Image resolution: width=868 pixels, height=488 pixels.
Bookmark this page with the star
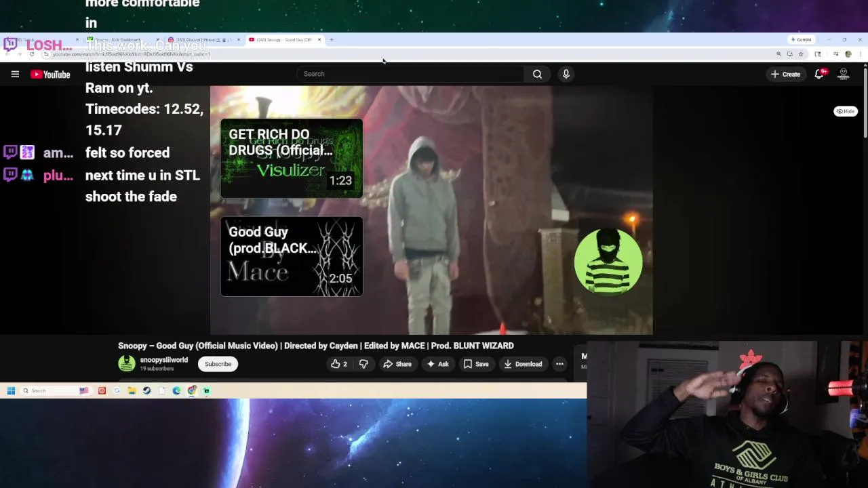(801, 54)
